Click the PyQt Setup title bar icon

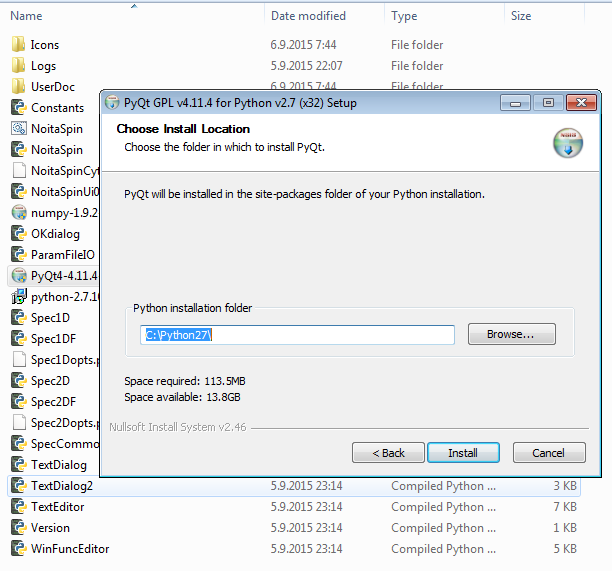[112, 103]
